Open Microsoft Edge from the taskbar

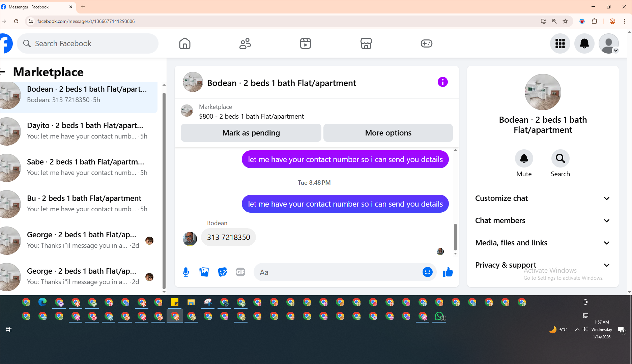42,302
